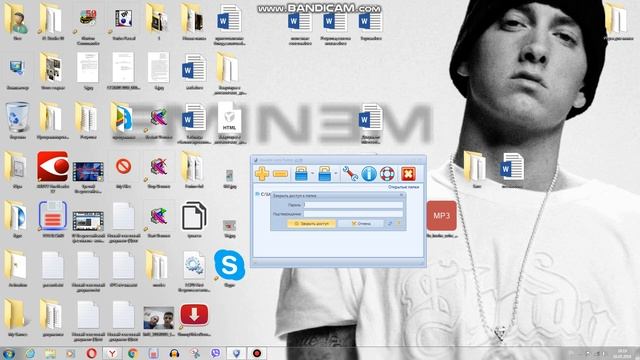Click the Отмена cancel button

[x=361, y=224]
